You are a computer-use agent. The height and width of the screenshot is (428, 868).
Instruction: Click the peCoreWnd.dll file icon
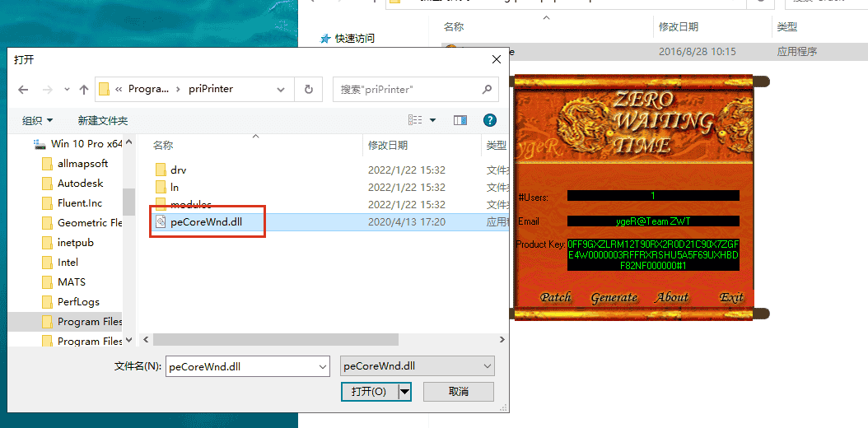161,222
